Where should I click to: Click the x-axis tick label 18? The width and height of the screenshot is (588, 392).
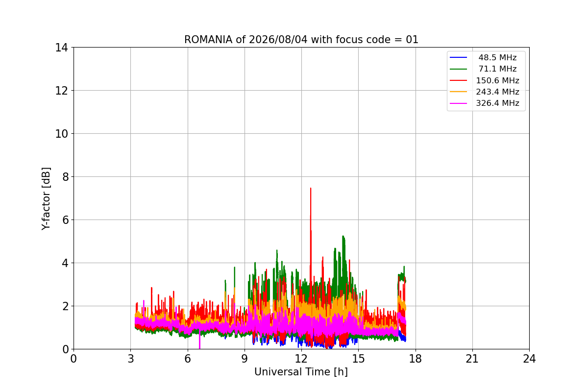(x=416, y=359)
